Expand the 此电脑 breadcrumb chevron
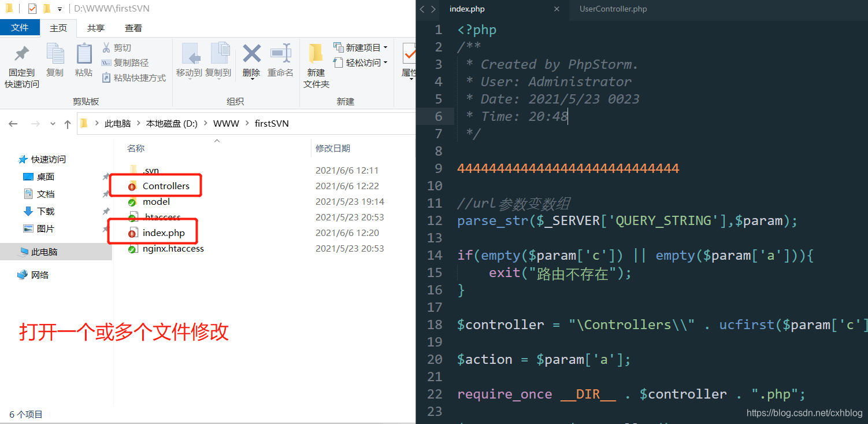 pyautogui.click(x=139, y=124)
